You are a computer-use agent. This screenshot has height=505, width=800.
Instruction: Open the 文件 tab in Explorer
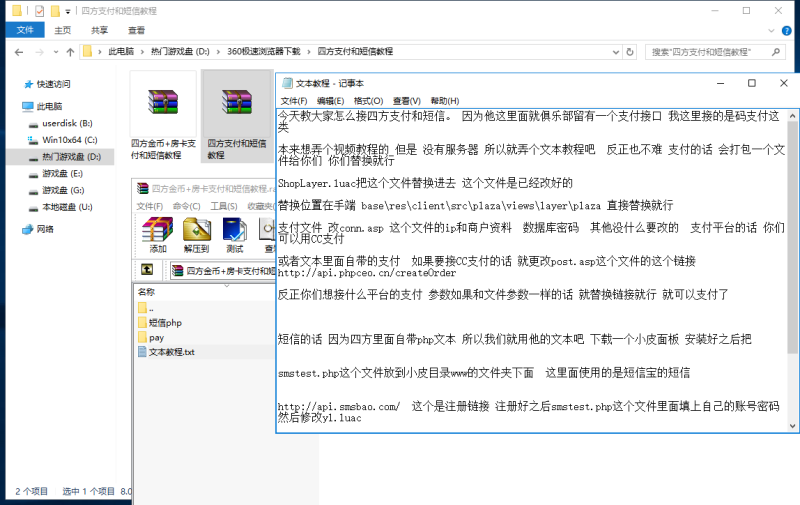(x=25, y=30)
